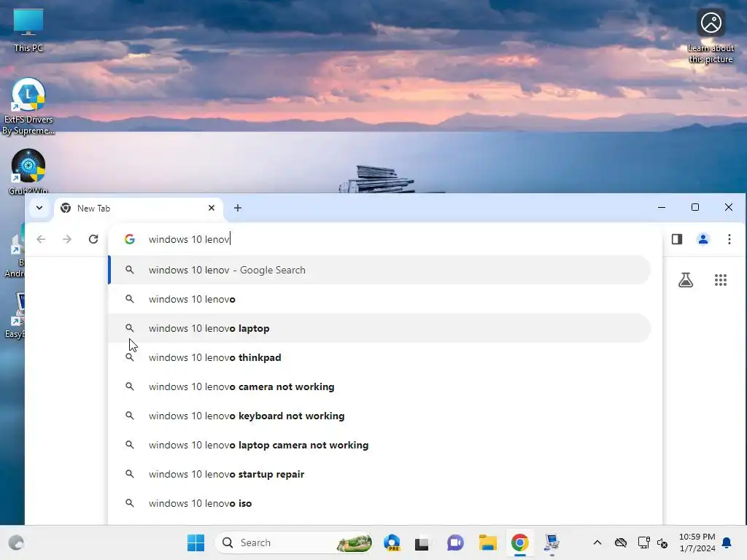
Task: Open the Chrome profile avatar icon
Action: [703, 239]
